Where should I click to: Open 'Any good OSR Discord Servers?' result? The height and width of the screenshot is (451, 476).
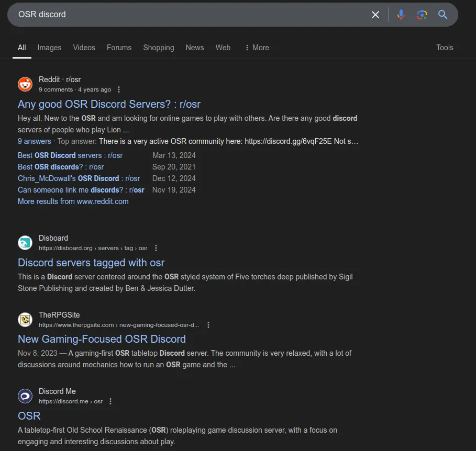pyautogui.click(x=109, y=104)
